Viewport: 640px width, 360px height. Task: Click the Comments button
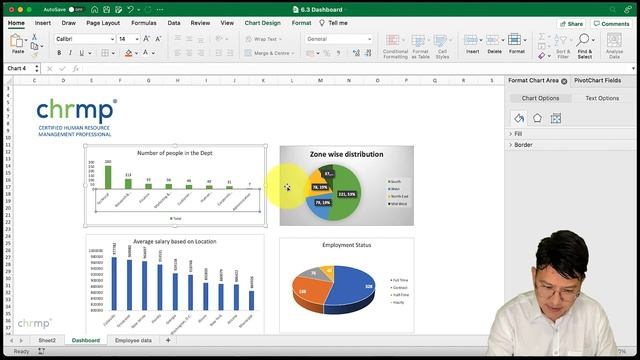tap(611, 24)
